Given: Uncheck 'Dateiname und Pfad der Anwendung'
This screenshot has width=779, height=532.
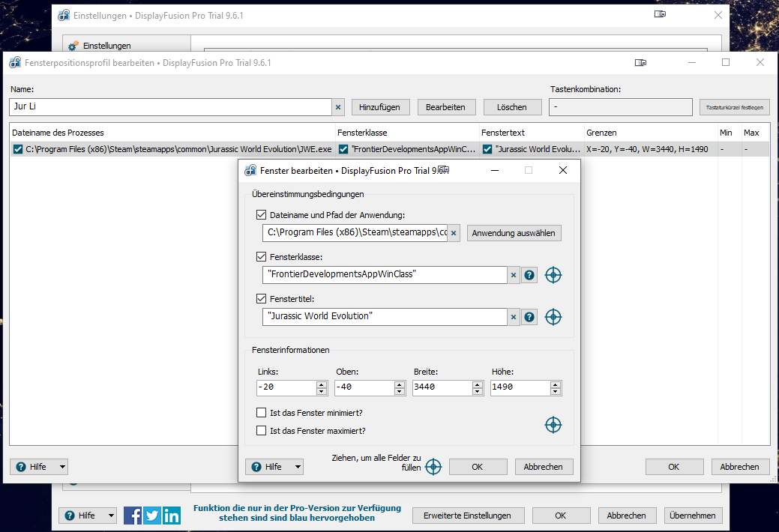Looking at the screenshot, I should pos(262,214).
